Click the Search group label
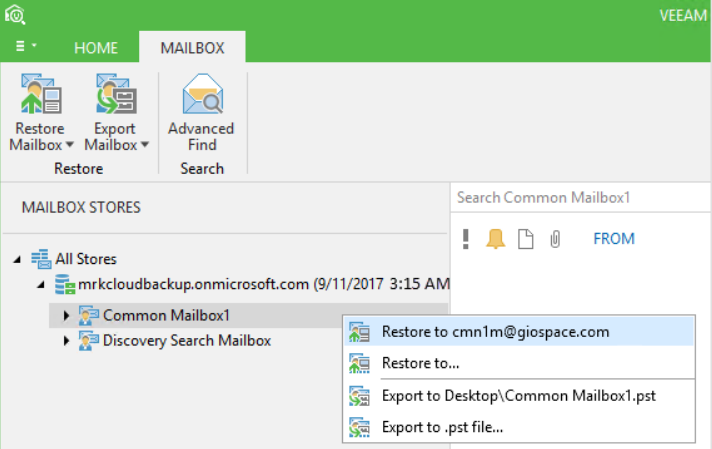 tap(202, 168)
